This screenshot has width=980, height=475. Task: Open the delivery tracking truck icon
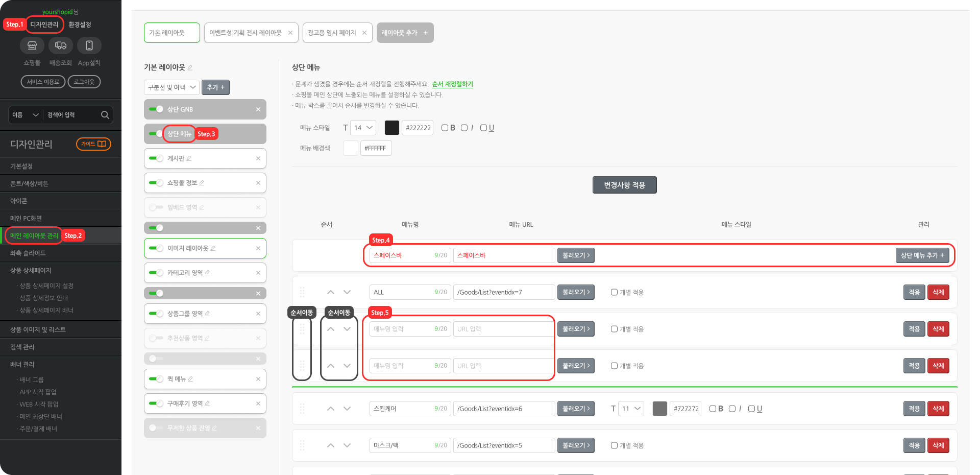click(61, 45)
